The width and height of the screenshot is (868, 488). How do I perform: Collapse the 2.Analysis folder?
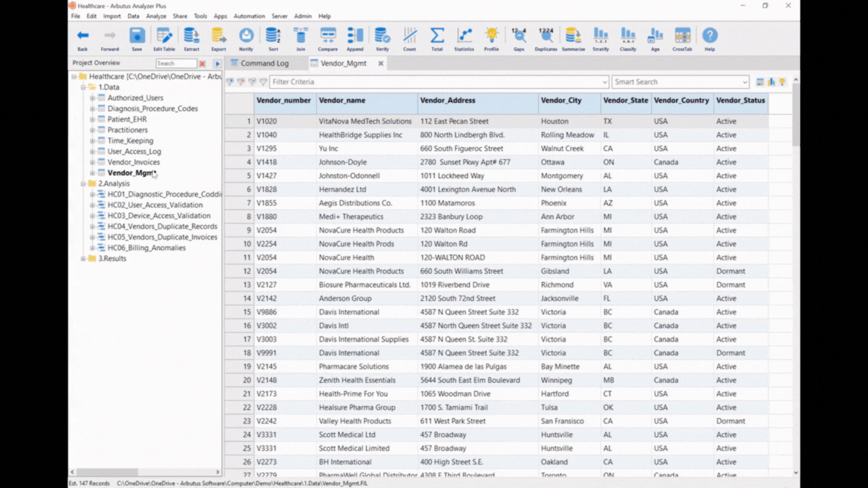(x=83, y=184)
